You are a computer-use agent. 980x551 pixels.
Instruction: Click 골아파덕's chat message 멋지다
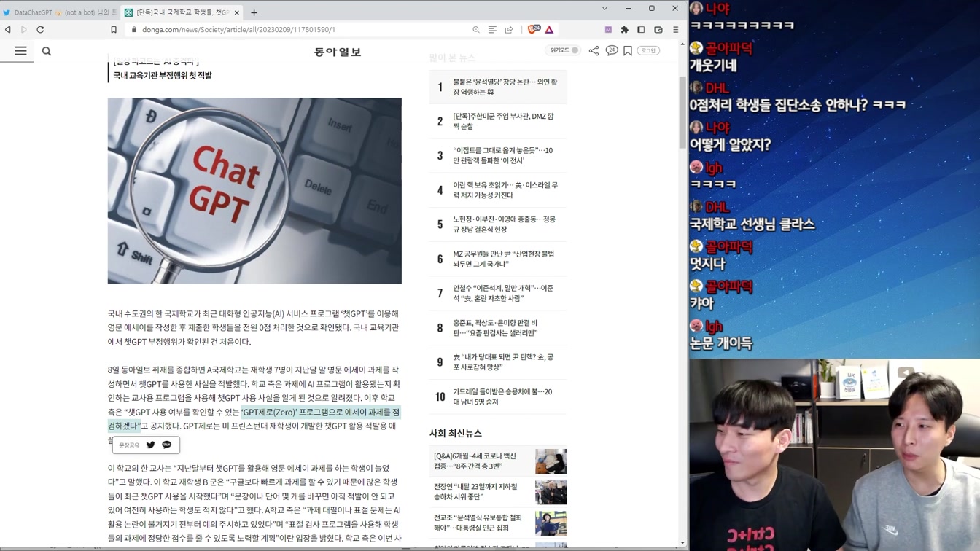pyautogui.click(x=707, y=264)
